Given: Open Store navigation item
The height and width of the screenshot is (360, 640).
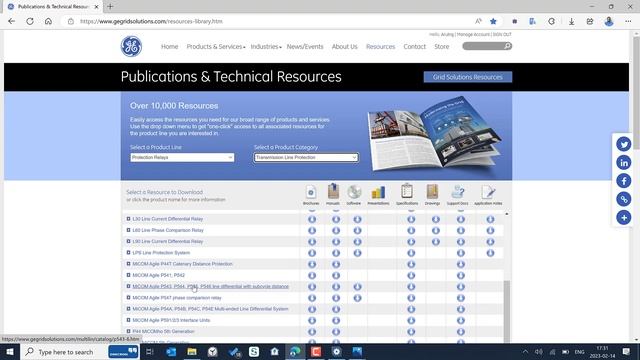Looking at the screenshot, I should pos(442,47).
